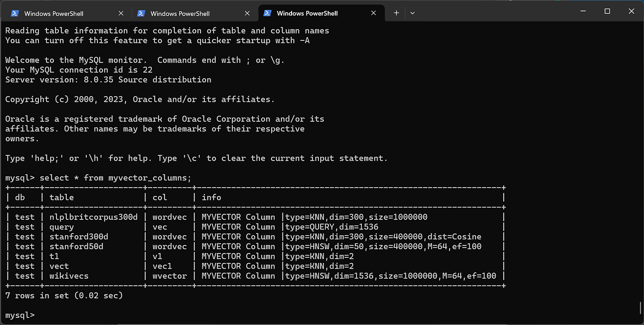Click the 'wvector' column cell
The width and height of the screenshot is (644, 325).
pyautogui.click(x=170, y=276)
